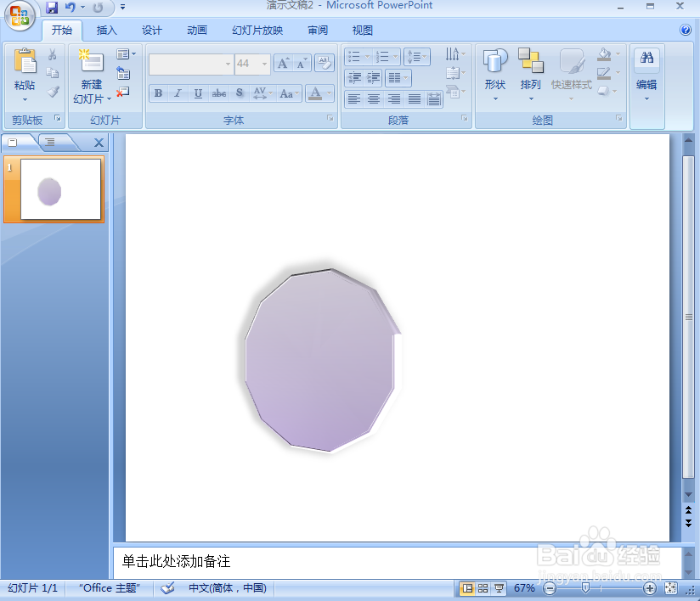700x601 pixels.
Task: Click the 中文(简体，中国) language button
Action: tap(227, 588)
